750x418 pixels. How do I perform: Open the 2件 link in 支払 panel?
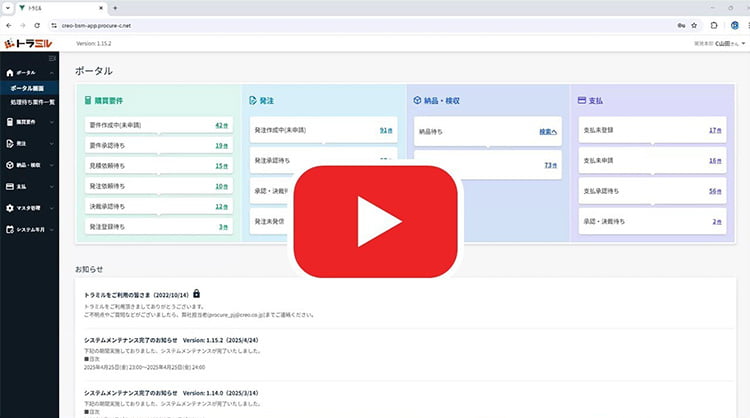(x=717, y=221)
